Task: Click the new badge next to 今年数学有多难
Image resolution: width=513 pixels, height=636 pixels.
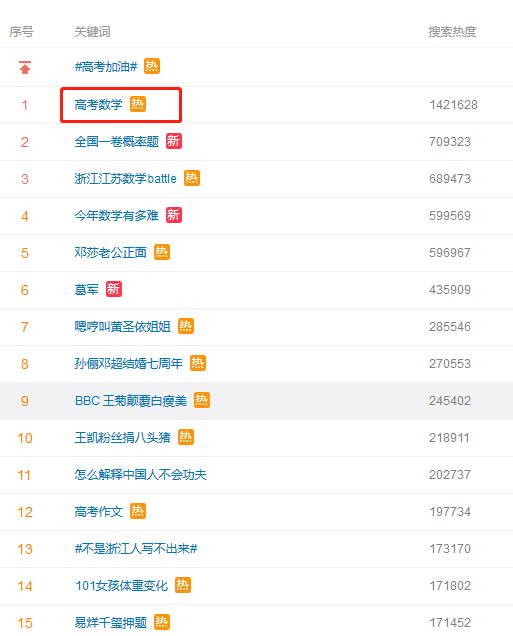Action: tap(174, 215)
